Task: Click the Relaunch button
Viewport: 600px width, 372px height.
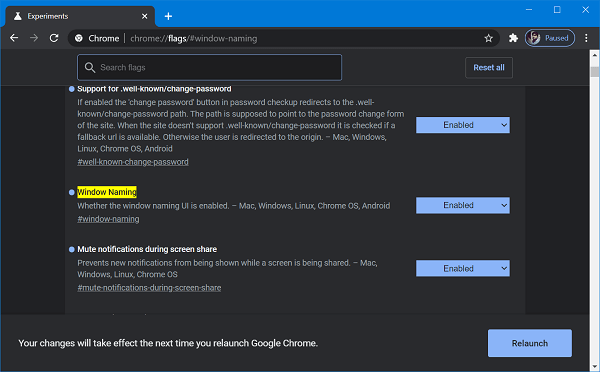Action: (x=530, y=343)
